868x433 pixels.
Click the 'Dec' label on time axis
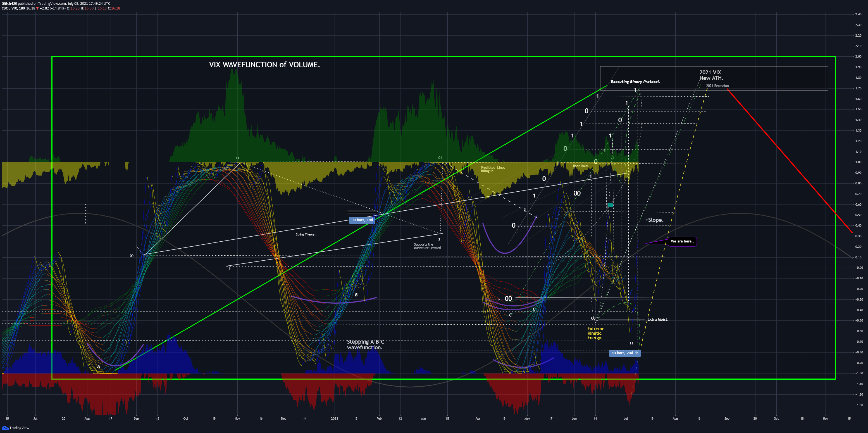click(x=283, y=418)
